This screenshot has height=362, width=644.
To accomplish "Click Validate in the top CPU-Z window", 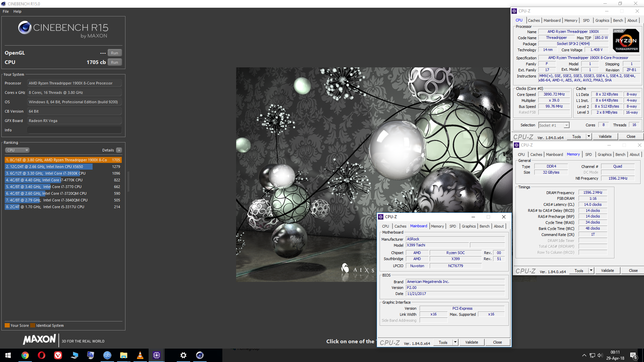I will (605, 136).
